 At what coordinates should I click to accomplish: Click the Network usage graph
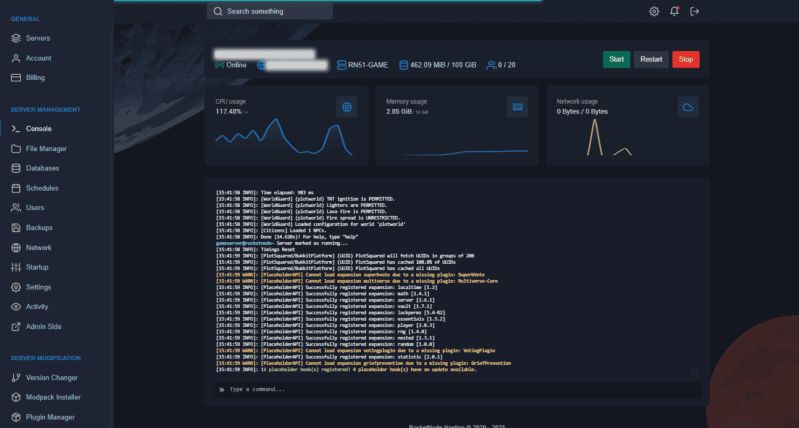609,137
